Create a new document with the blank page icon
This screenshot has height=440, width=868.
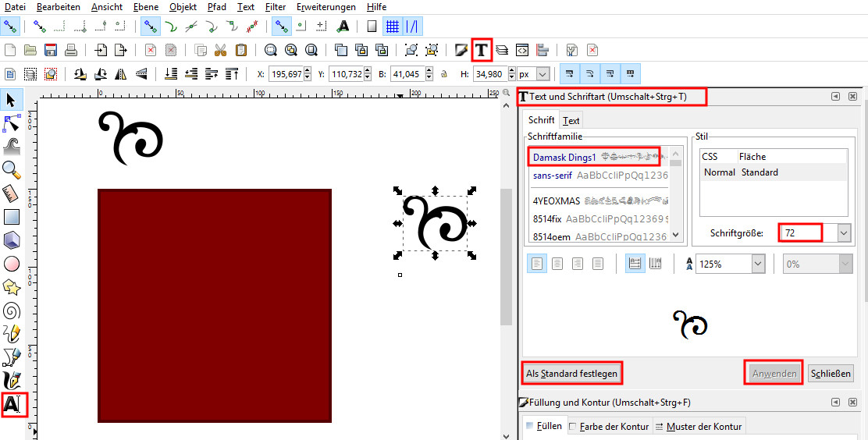point(10,50)
